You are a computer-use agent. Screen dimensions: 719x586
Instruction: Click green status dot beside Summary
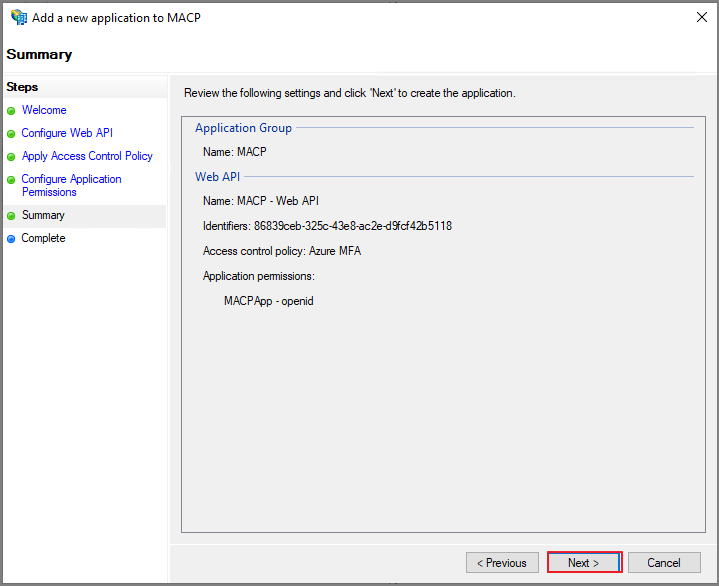[11, 216]
